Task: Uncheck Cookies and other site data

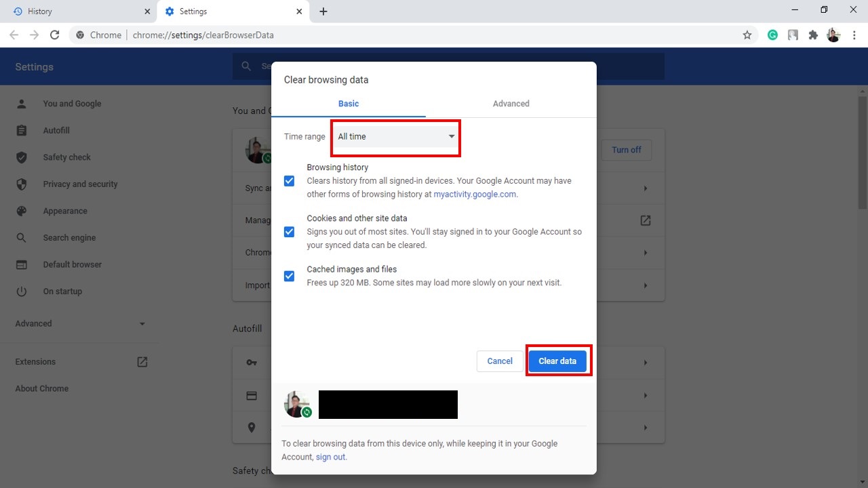Action: tap(290, 232)
